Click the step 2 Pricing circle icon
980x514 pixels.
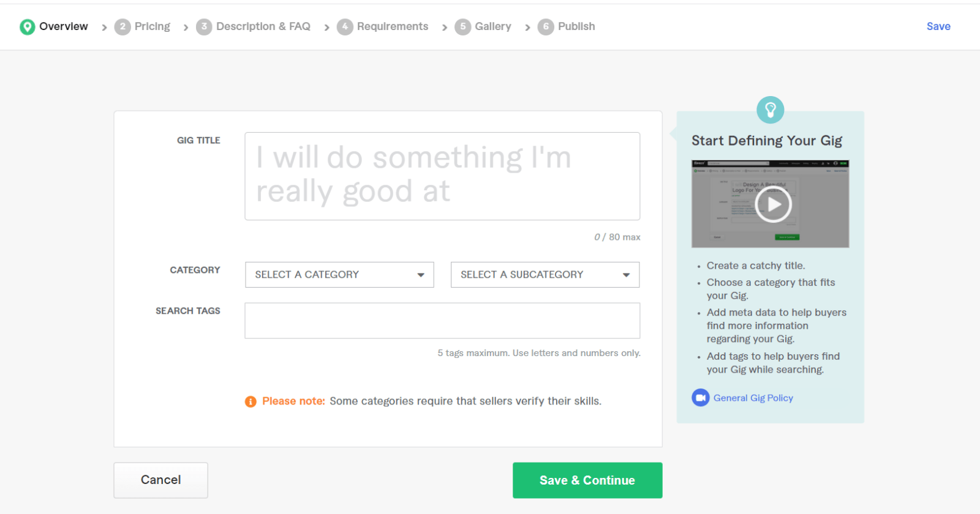point(123,27)
